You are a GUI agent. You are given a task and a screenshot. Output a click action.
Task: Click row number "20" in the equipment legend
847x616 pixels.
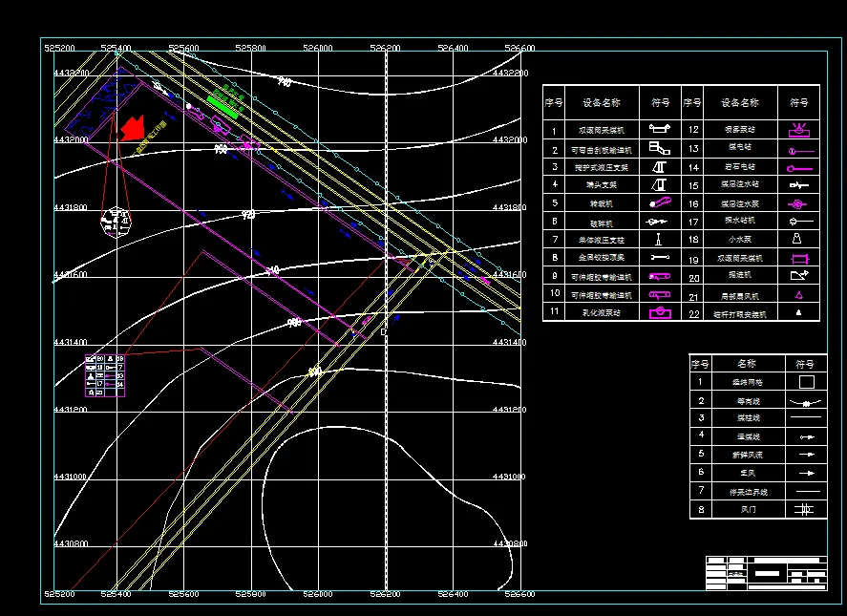click(x=694, y=278)
